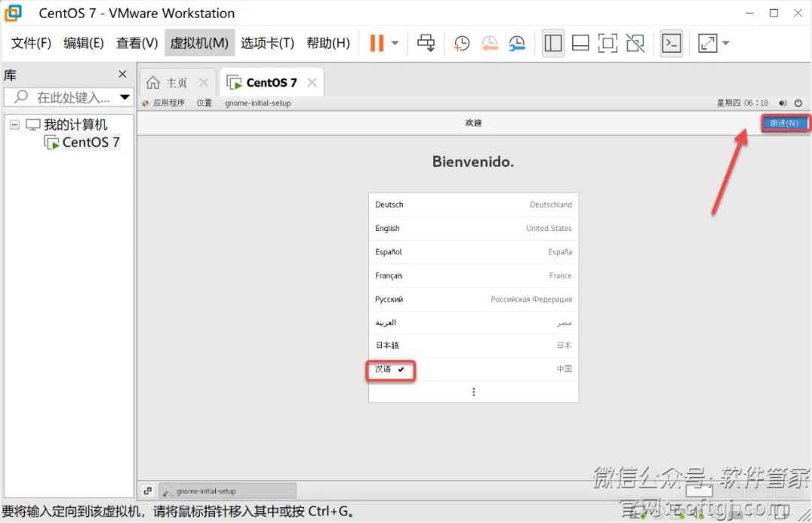Revert to the previous snapshot
Viewport: 812px width, 523px height.
tap(489, 43)
